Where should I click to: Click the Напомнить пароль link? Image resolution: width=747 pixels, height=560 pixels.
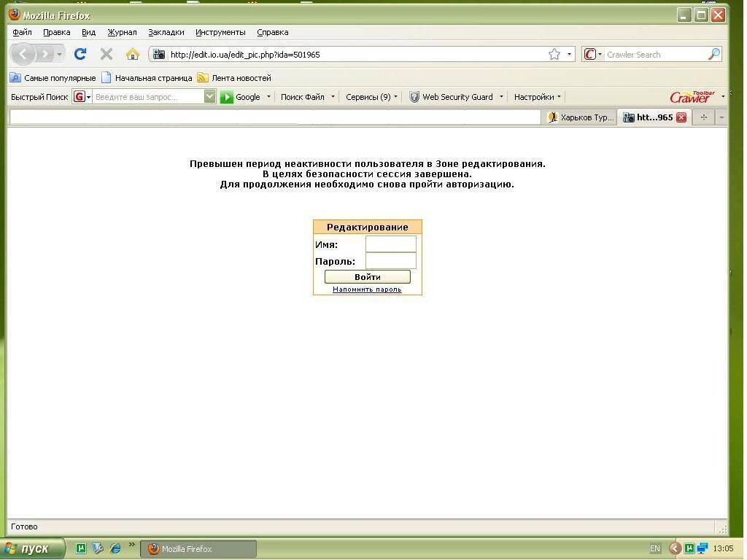click(x=367, y=289)
